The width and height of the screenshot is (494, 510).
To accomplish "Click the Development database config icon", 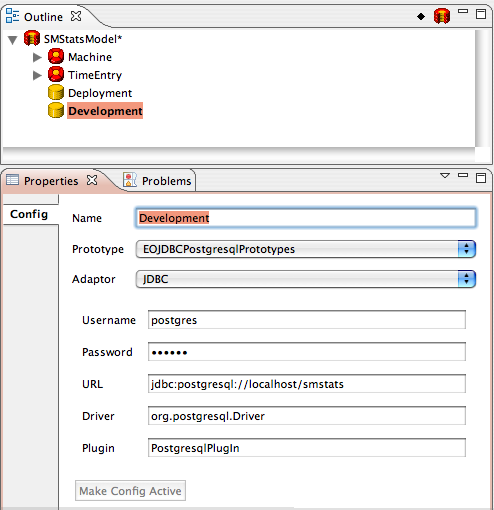I will click(x=56, y=110).
